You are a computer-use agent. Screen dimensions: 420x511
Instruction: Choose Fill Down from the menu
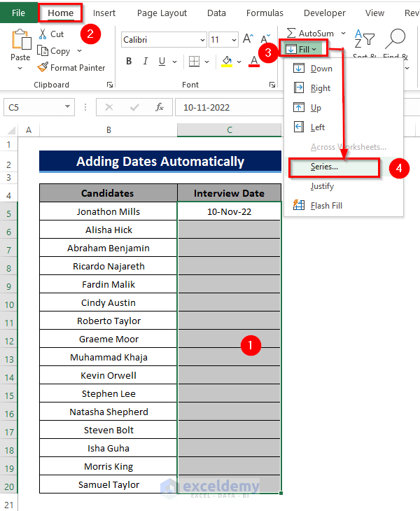(x=344, y=69)
